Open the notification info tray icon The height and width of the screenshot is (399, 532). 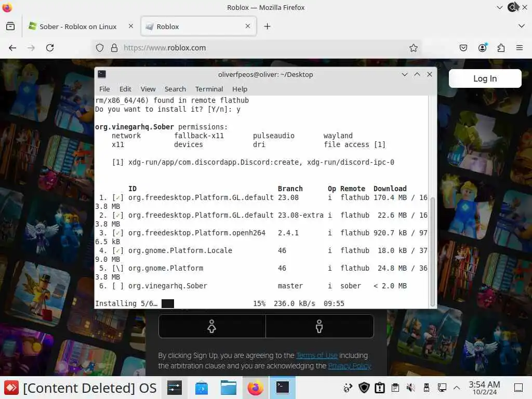(380, 388)
